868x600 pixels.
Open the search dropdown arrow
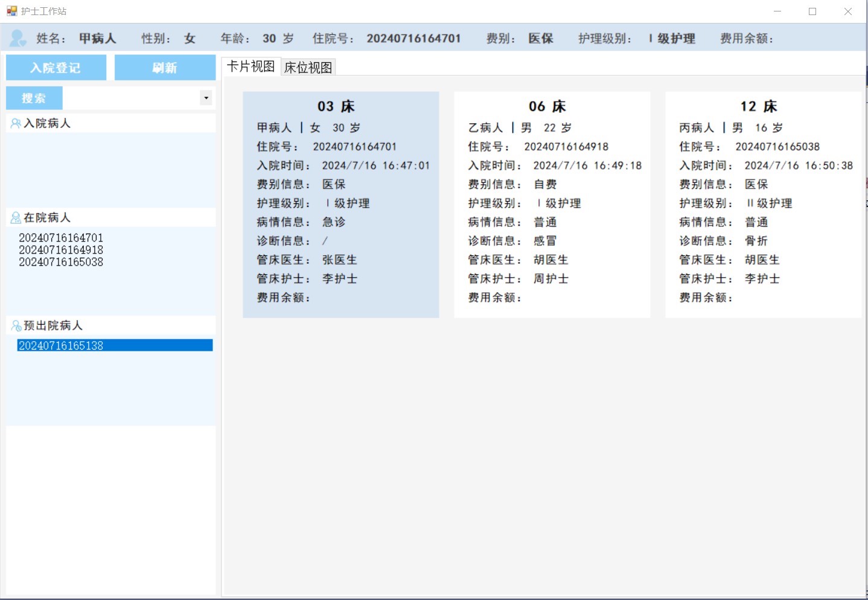click(x=206, y=98)
